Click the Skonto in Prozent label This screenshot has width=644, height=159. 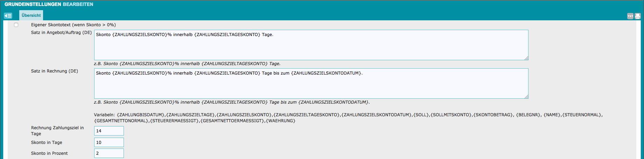click(x=49, y=153)
